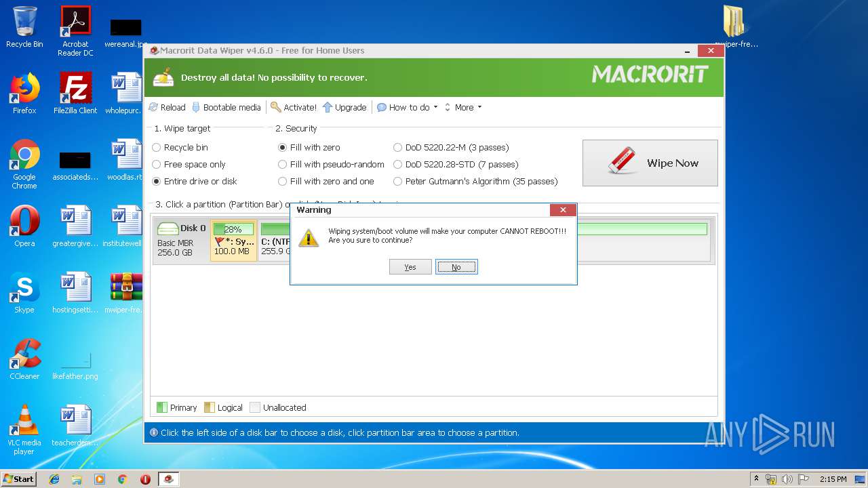The width and height of the screenshot is (868, 488).
Task: Select Peter Gutmann's Algorithm (35 passes)
Action: 475,181
